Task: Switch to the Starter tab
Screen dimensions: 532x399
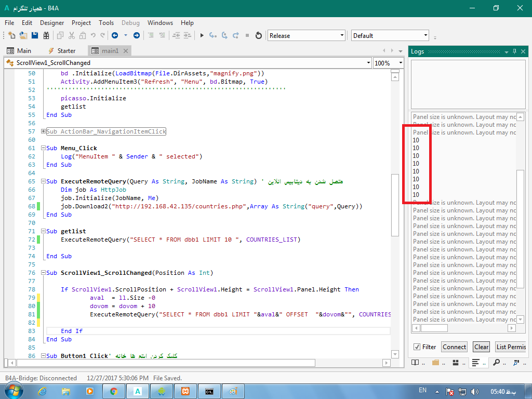Action: 62,50
